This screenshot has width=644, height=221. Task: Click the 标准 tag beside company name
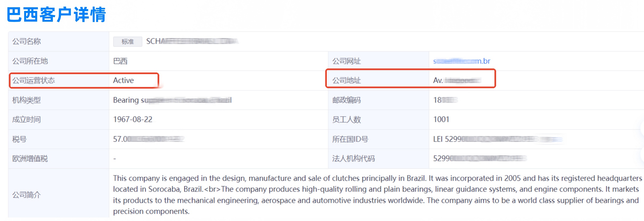(127, 42)
